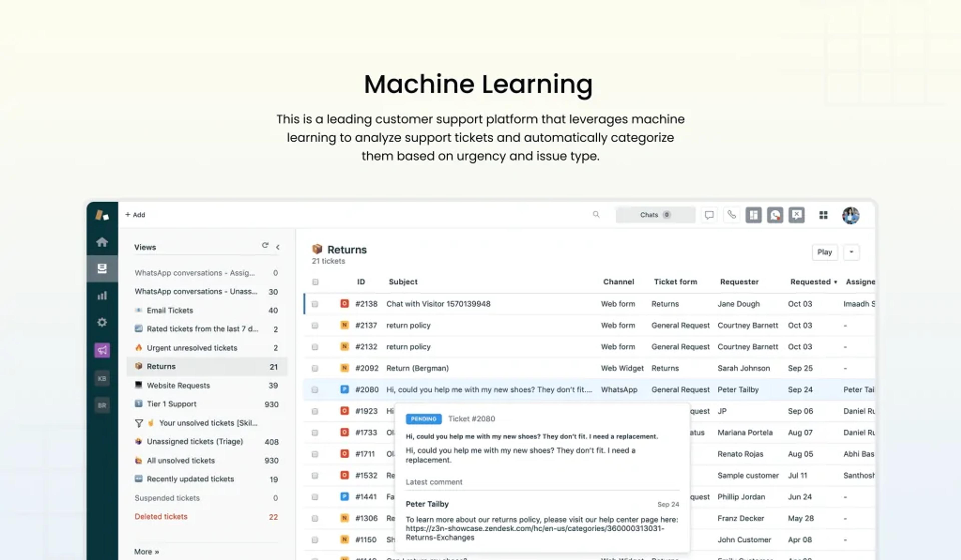Open the Admin gear icon
Image resolution: width=961 pixels, height=560 pixels.
102,322
